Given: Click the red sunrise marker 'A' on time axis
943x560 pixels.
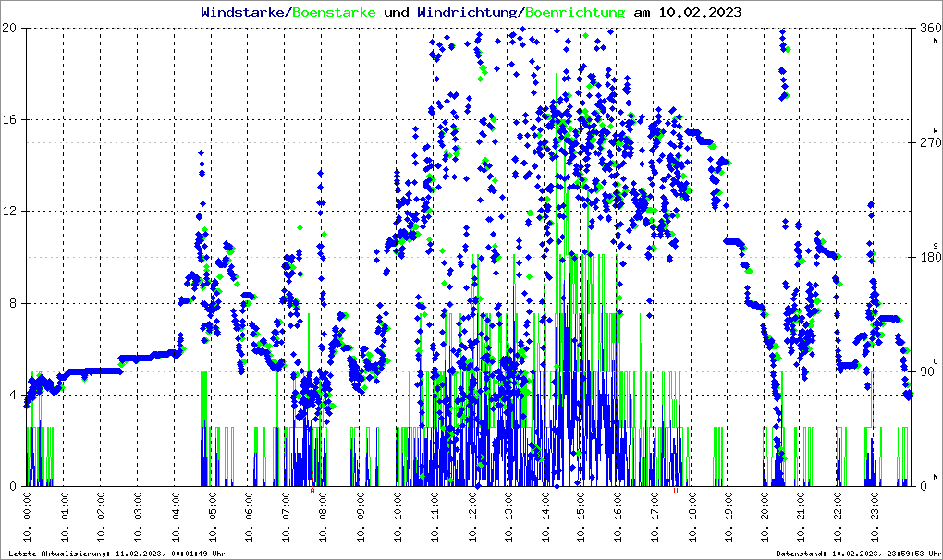Looking at the screenshot, I should pyautogui.click(x=312, y=491).
